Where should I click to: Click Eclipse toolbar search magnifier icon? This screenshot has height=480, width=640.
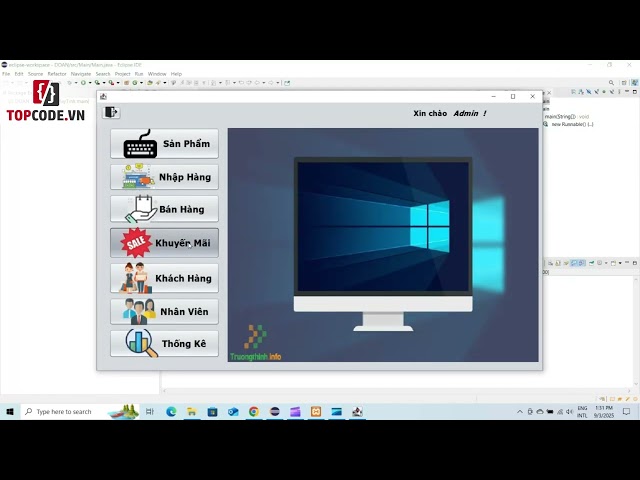611,82
